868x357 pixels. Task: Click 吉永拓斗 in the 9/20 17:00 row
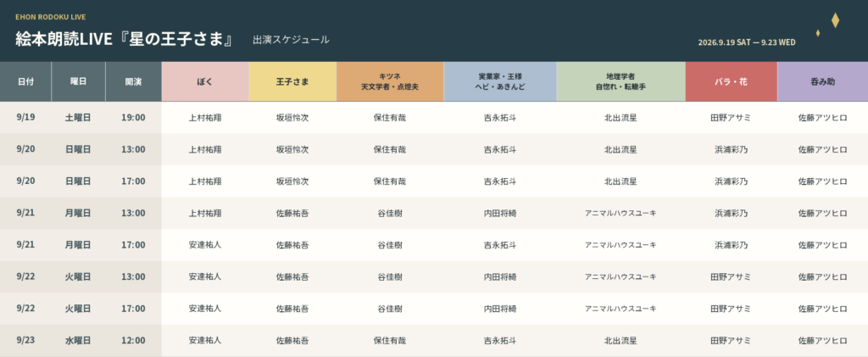pos(500,181)
